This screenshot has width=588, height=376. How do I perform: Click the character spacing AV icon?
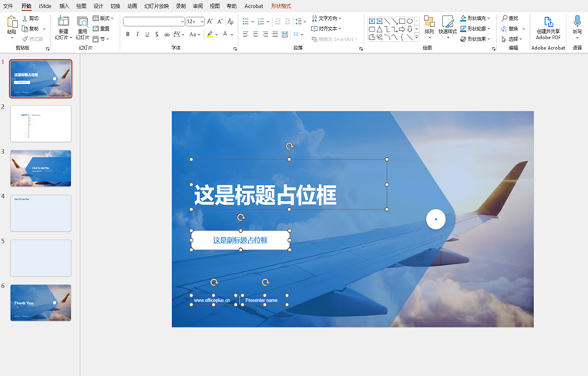[177, 34]
